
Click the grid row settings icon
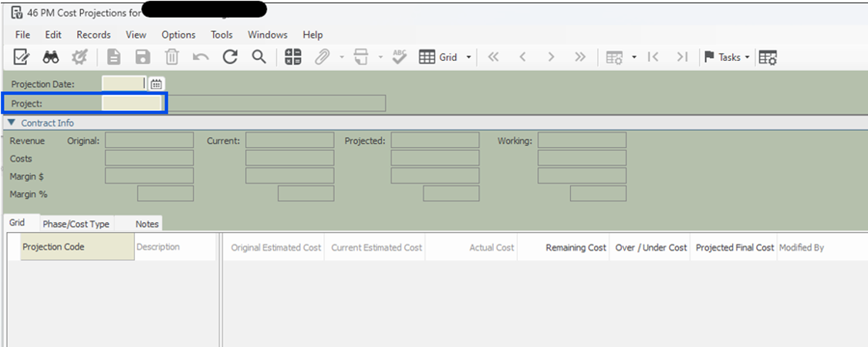pos(614,58)
